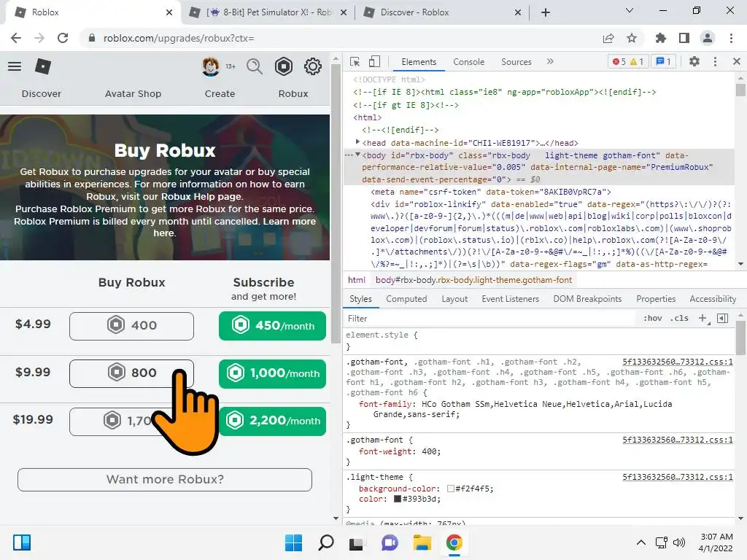Open the Event Listeners tab

tap(510, 299)
